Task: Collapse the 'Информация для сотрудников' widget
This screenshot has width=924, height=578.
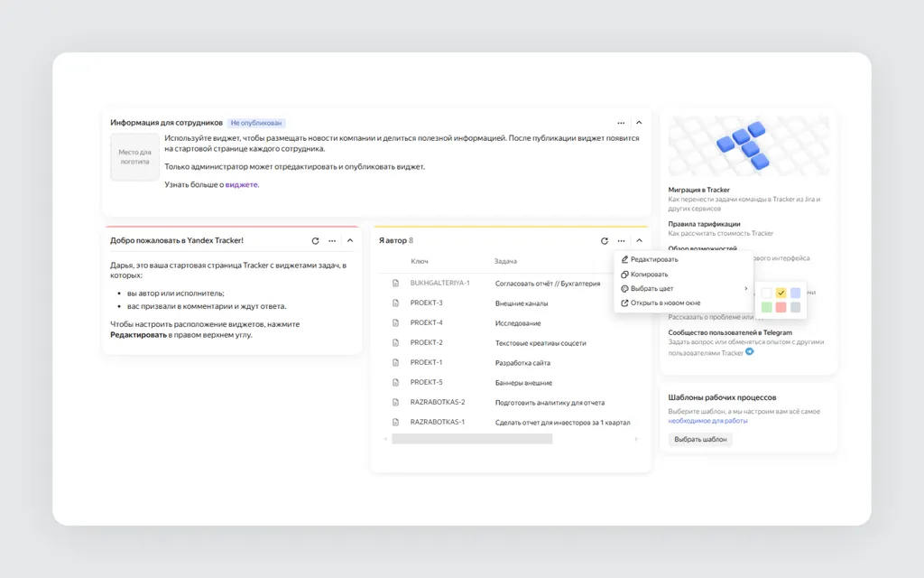Action: [639, 123]
